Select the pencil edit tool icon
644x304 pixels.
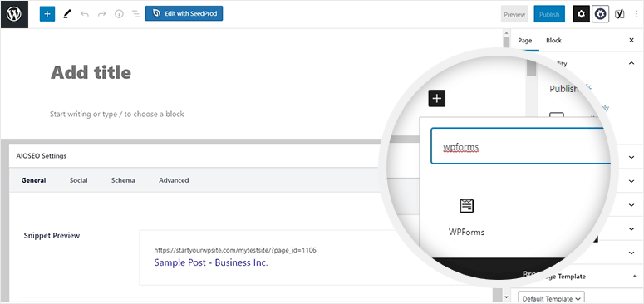(67, 14)
